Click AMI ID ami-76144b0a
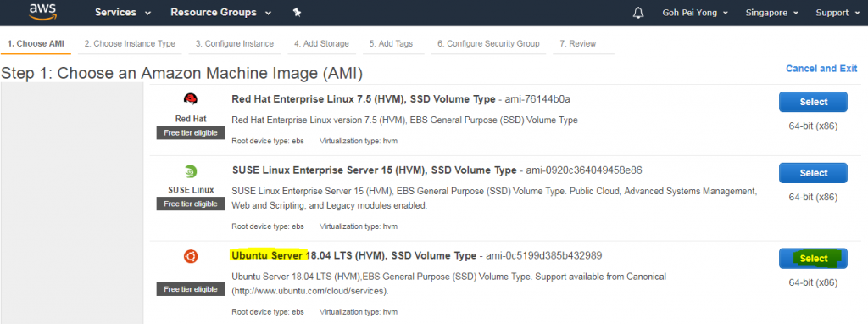 pyautogui.click(x=537, y=99)
